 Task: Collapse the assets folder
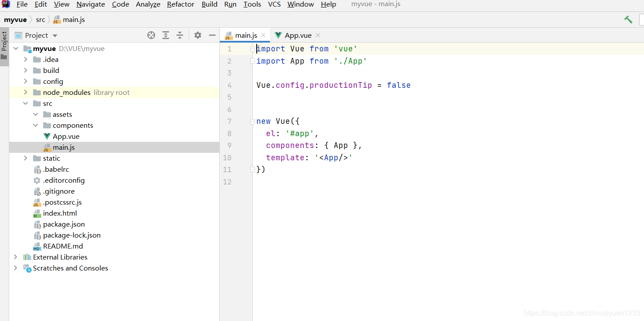(36, 115)
